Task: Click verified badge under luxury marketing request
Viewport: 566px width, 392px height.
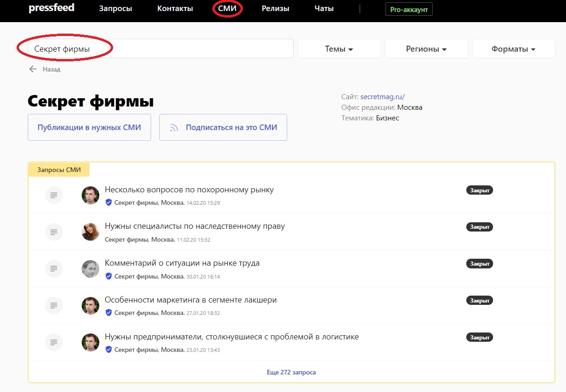Action: [108, 313]
